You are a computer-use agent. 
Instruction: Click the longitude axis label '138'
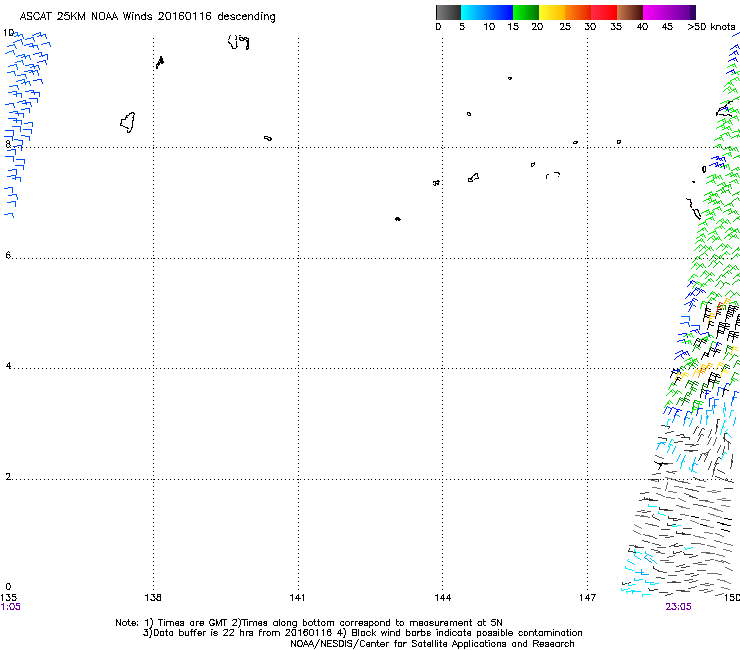tap(153, 598)
